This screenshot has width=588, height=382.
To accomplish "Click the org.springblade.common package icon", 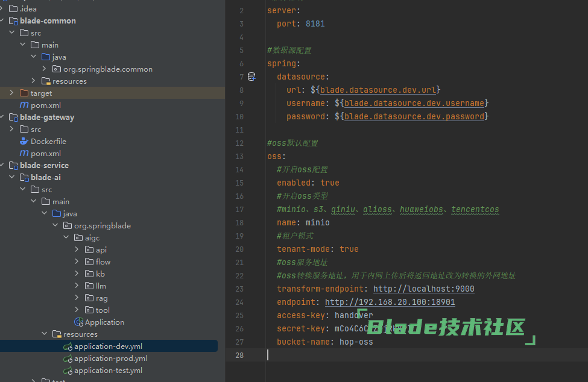I will point(57,69).
